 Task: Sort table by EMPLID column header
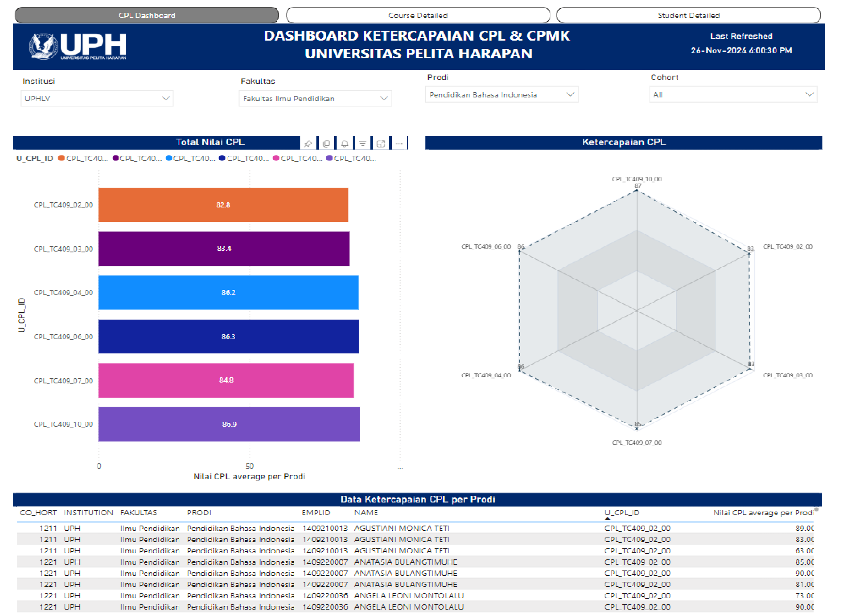click(316, 513)
